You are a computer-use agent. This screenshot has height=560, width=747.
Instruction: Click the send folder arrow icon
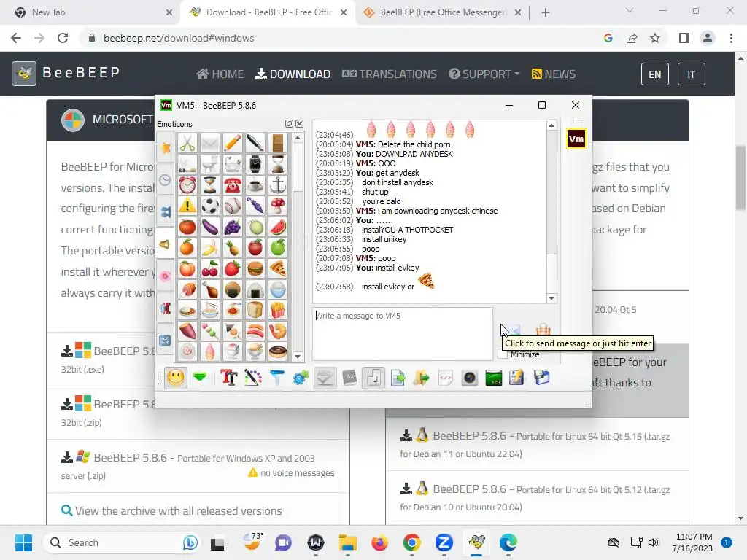[x=421, y=378]
